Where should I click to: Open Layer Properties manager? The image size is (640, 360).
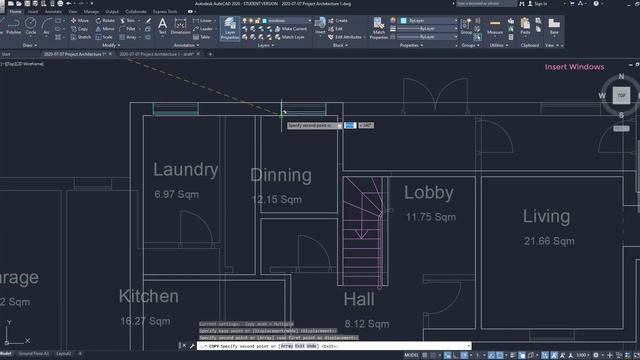(230, 29)
